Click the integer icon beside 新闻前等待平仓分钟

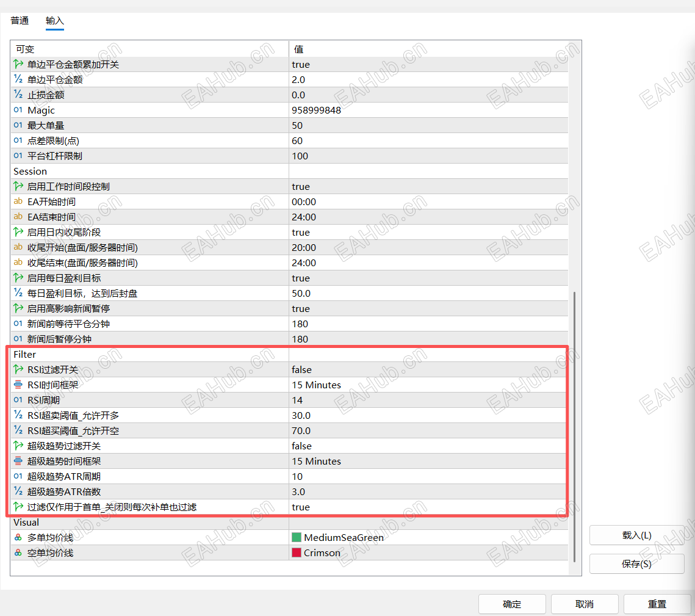pos(18,324)
